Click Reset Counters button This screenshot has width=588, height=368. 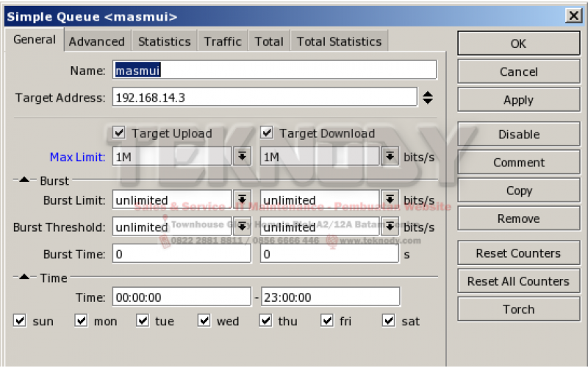519,253
